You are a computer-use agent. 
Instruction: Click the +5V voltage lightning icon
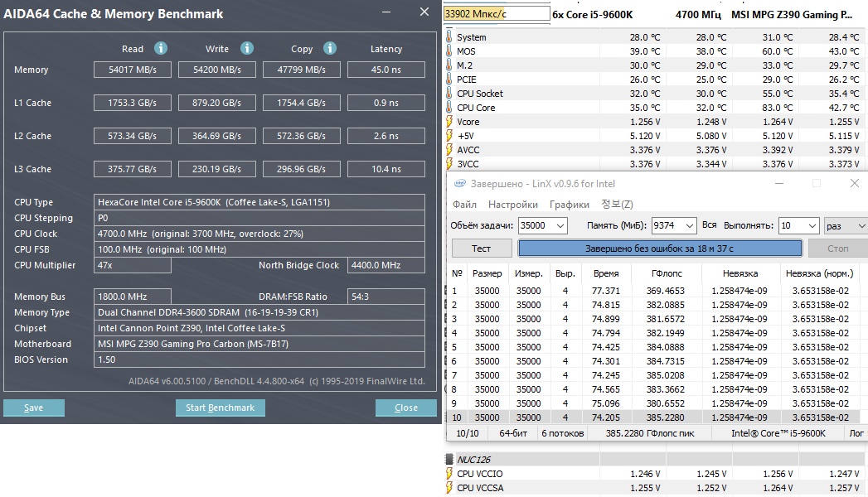[449, 136]
